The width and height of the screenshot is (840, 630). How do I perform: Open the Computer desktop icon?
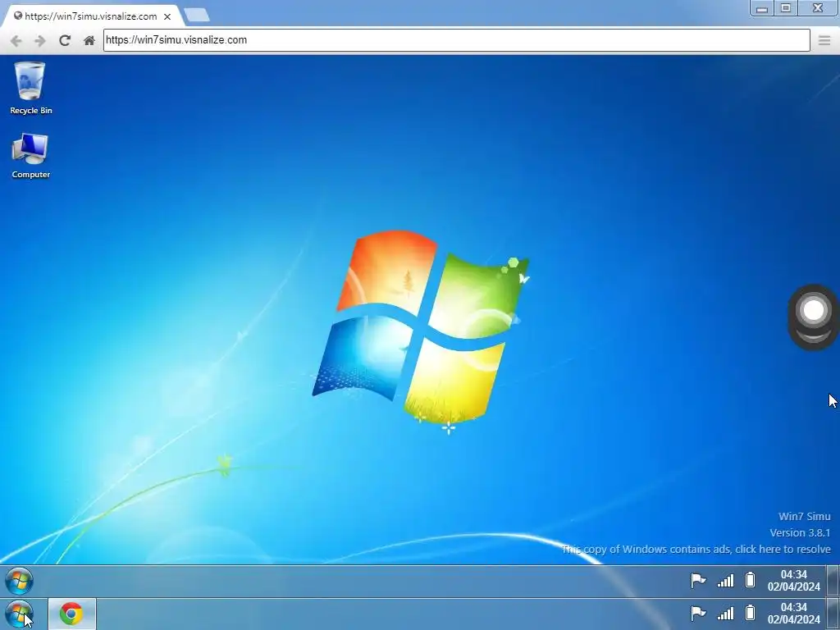30,155
